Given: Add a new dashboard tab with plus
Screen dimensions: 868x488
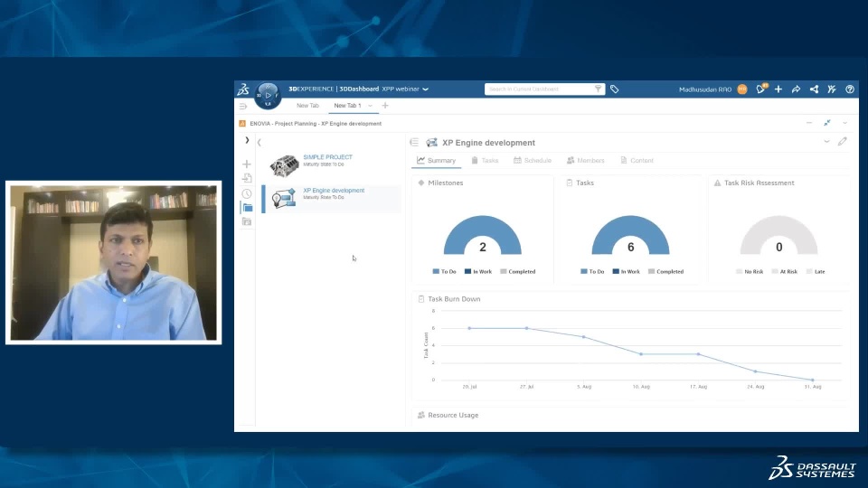Looking at the screenshot, I should click(385, 105).
